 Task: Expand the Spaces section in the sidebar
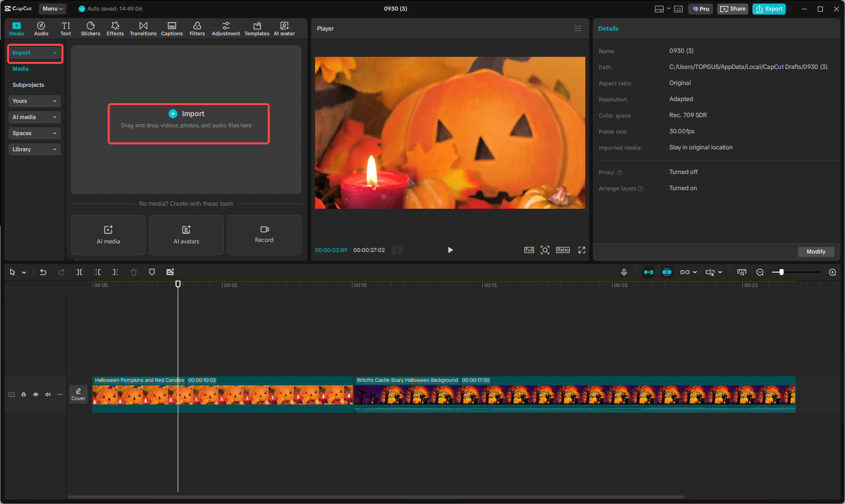(34, 133)
